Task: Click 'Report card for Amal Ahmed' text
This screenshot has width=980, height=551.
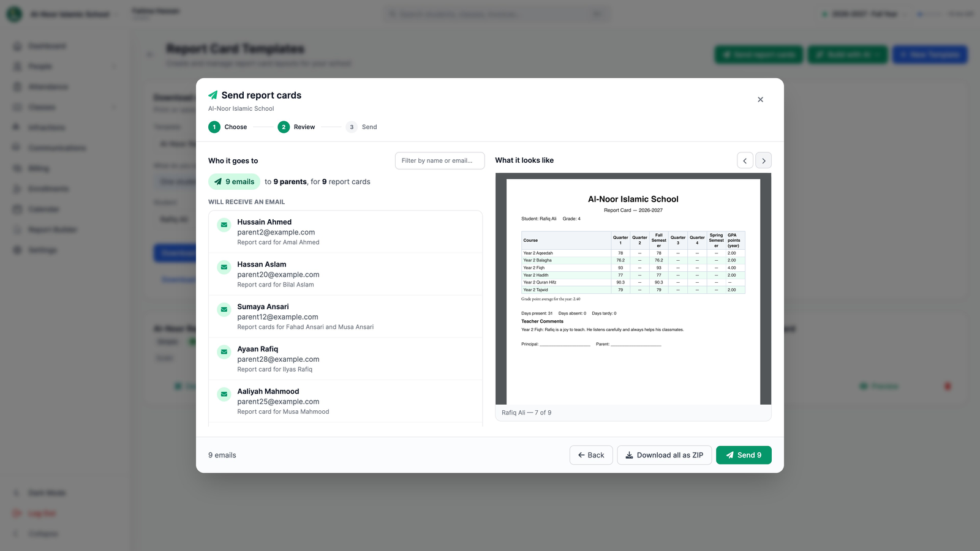Action: pos(278,242)
